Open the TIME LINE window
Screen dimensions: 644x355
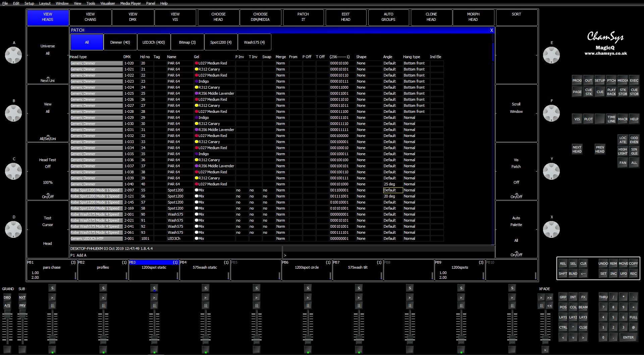[x=611, y=119]
